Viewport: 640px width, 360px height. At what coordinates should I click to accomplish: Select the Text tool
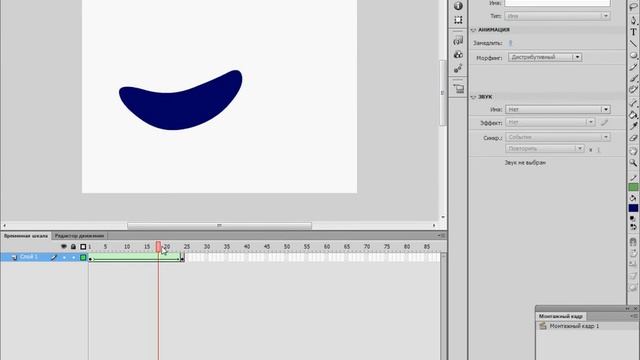tap(633, 31)
